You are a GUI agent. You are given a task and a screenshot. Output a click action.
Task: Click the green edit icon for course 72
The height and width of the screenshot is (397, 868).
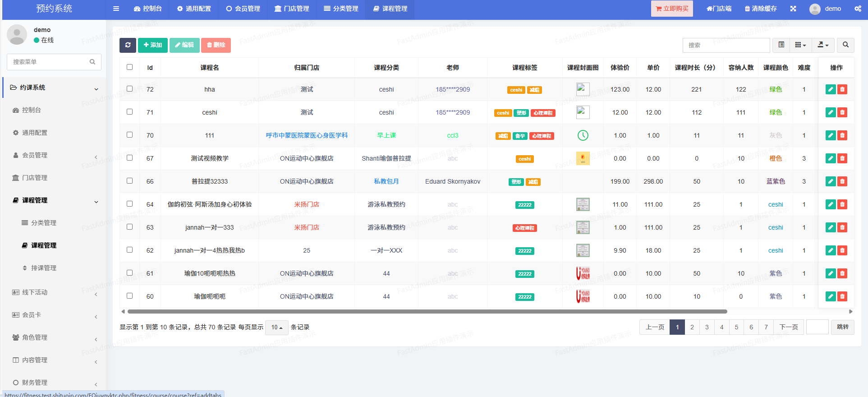point(831,89)
